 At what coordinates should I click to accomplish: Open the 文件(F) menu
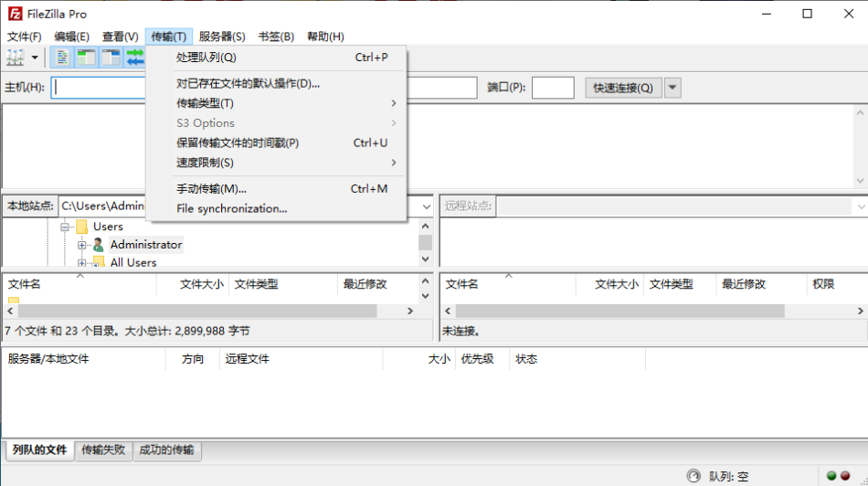[x=24, y=37]
